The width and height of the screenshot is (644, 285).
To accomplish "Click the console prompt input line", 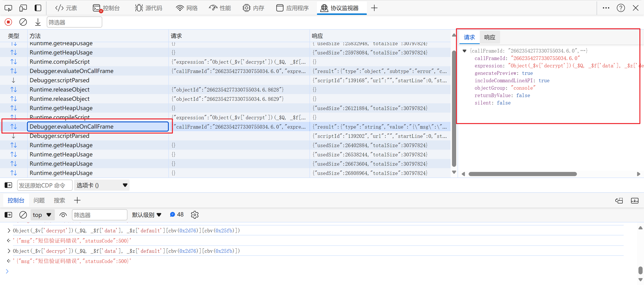I will [318, 271].
